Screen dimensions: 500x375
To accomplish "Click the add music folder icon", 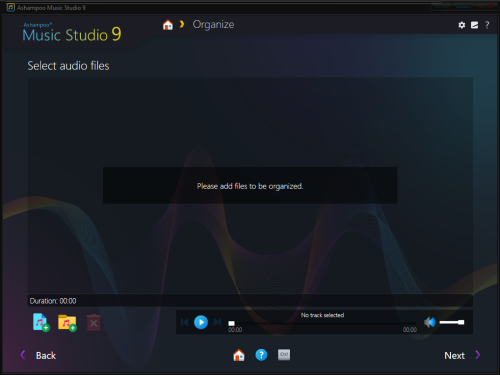I will (x=67, y=323).
